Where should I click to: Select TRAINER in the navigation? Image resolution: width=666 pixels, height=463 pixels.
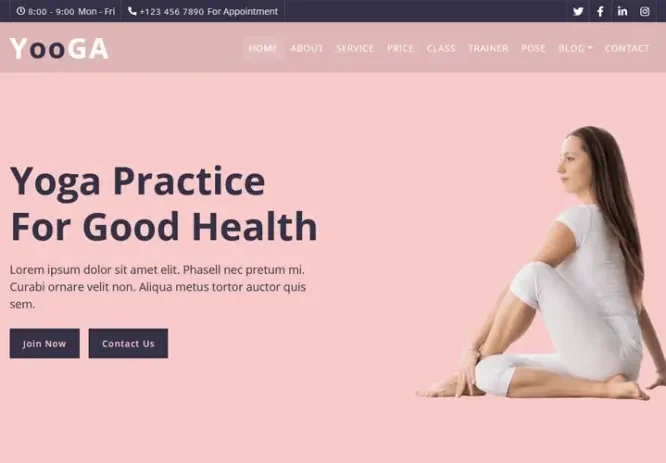pyautogui.click(x=488, y=48)
